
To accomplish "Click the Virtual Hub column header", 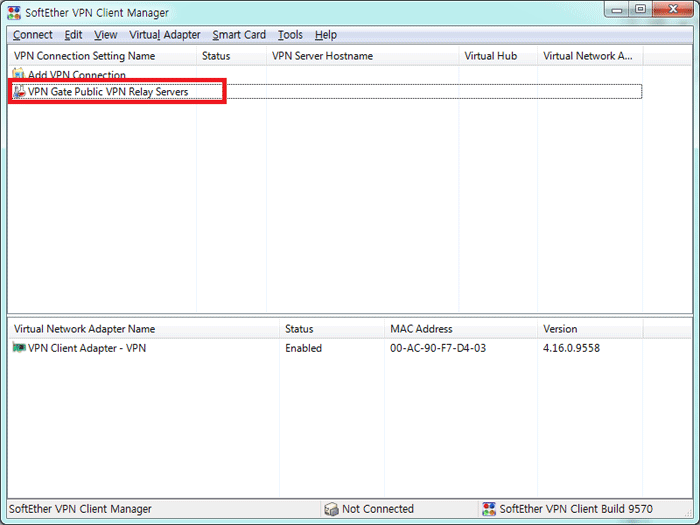I will [490, 56].
